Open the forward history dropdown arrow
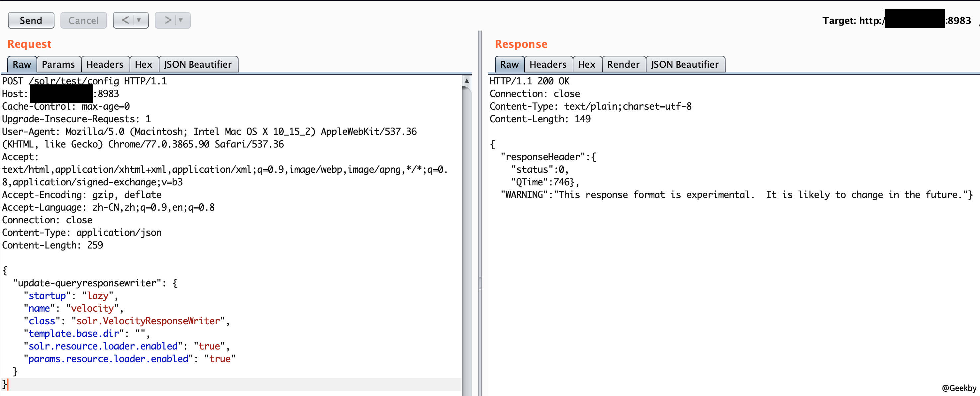The width and height of the screenshot is (980, 396). click(x=181, y=20)
